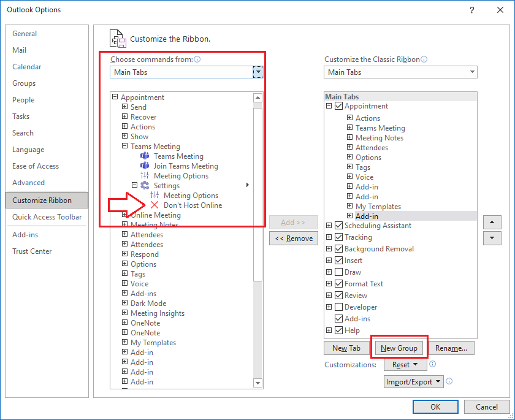Select the Quick Access Toolbar category
This screenshot has width=515, height=420.
tap(47, 216)
